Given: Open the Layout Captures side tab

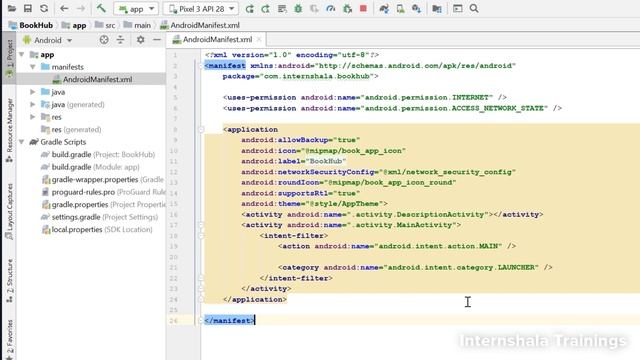Looking at the screenshot, I should point(9,211).
